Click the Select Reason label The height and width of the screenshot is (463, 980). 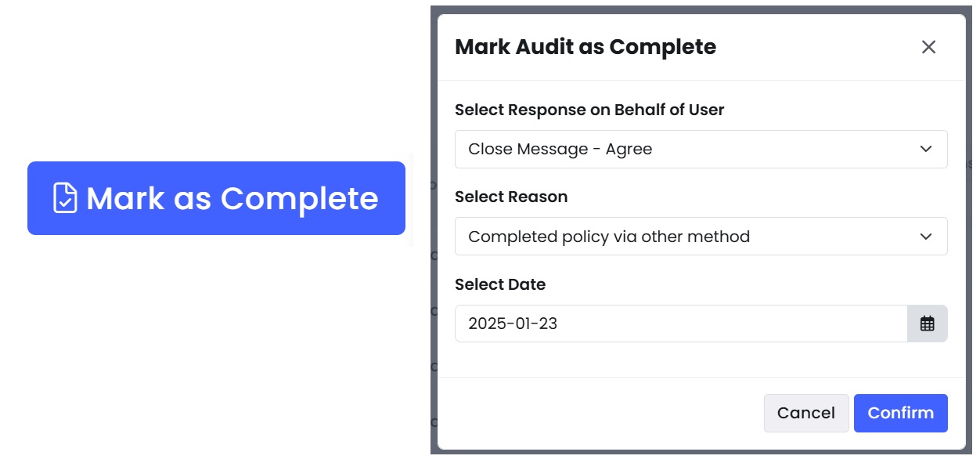(511, 197)
